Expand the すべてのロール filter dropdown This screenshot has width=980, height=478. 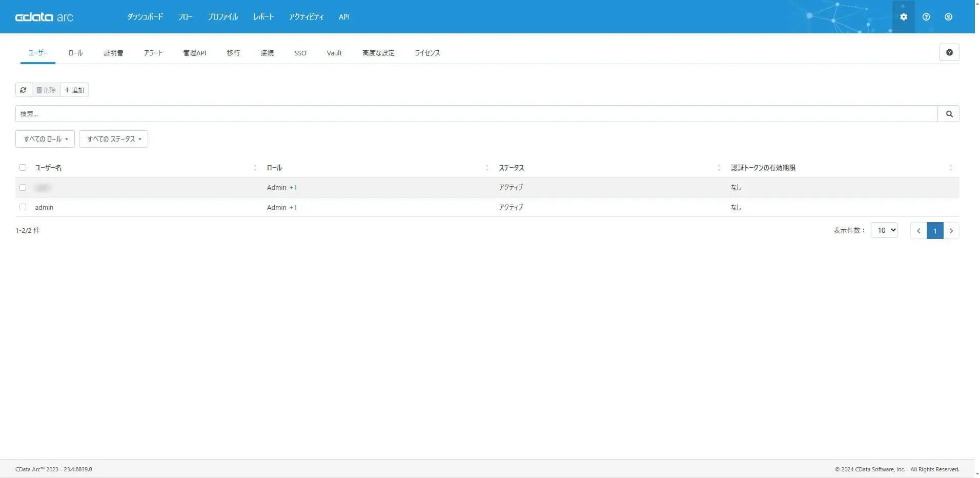pyautogui.click(x=45, y=139)
